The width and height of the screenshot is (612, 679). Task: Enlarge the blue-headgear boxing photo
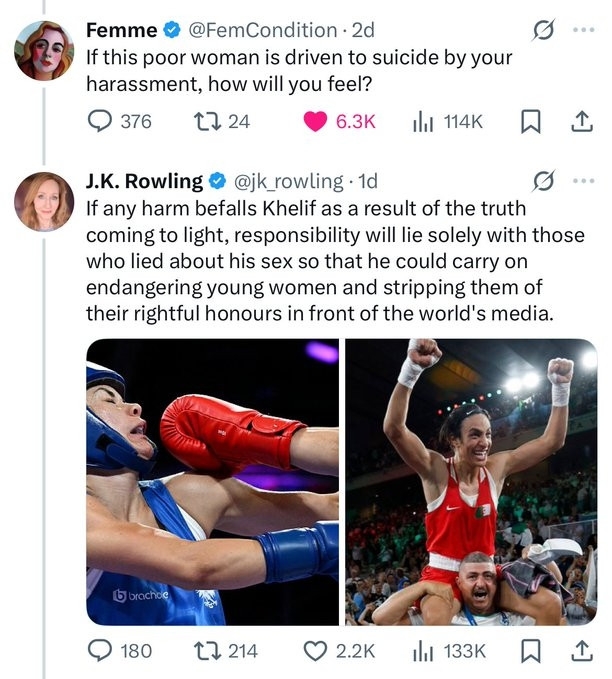(211, 482)
